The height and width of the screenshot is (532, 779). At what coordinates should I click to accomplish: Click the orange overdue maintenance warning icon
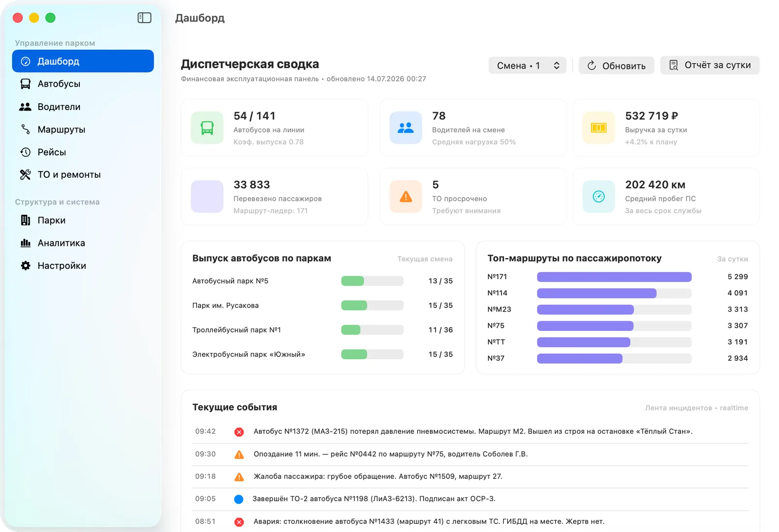click(x=406, y=197)
